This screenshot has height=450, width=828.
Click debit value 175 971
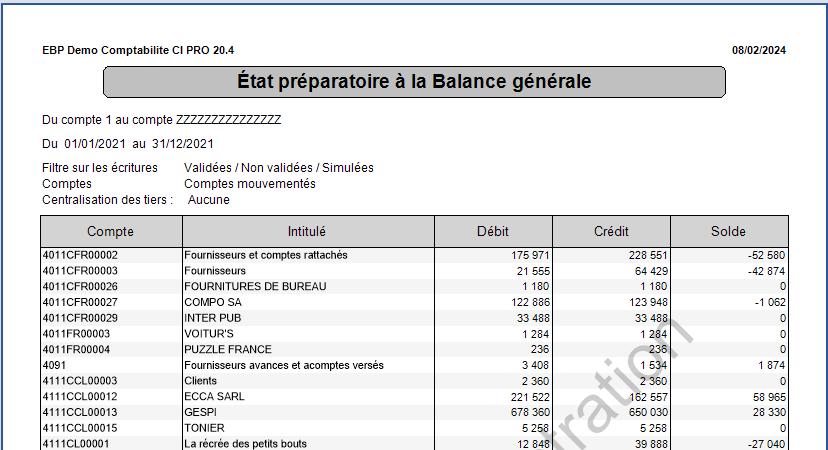coord(530,255)
